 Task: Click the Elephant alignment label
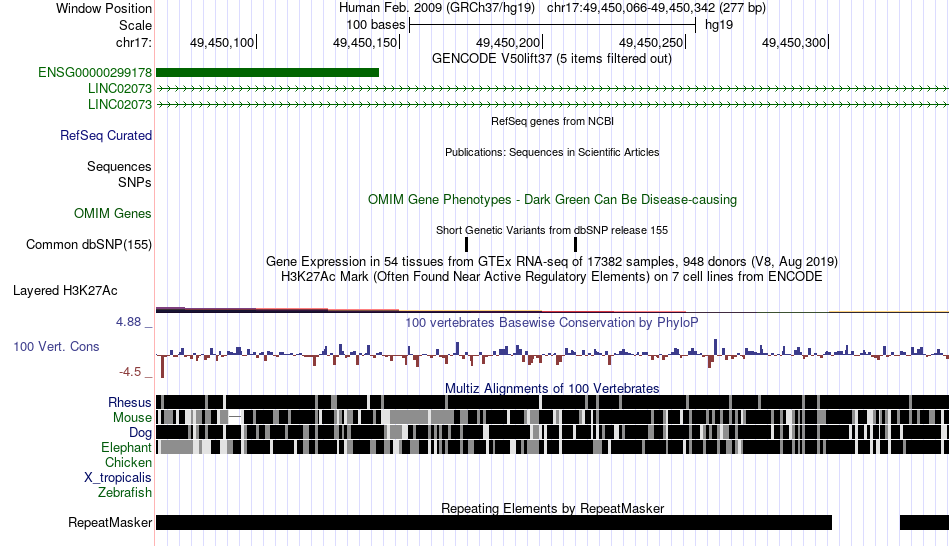[x=126, y=447]
